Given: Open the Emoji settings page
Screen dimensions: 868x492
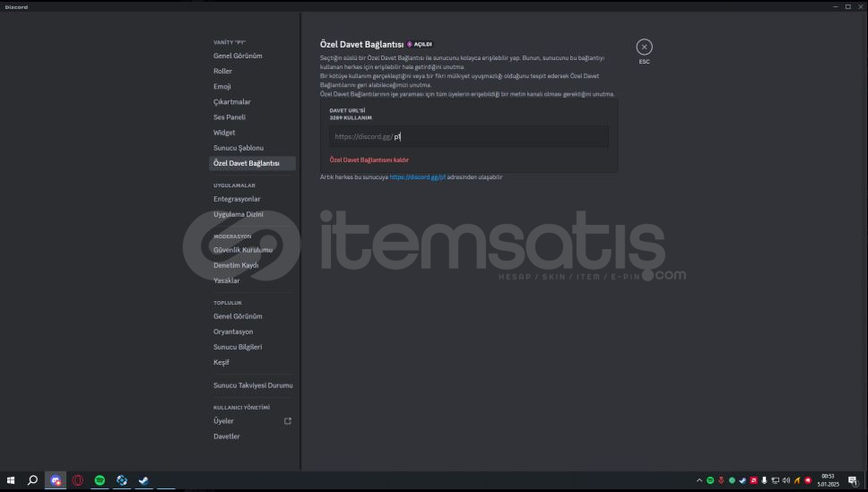Looking at the screenshot, I should (x=222, y=87).
